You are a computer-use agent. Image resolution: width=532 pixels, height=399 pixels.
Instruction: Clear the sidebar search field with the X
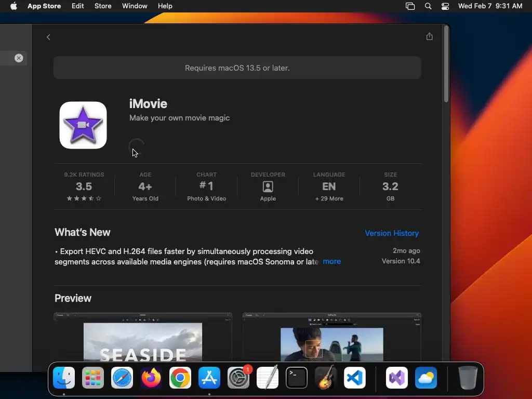19,58
